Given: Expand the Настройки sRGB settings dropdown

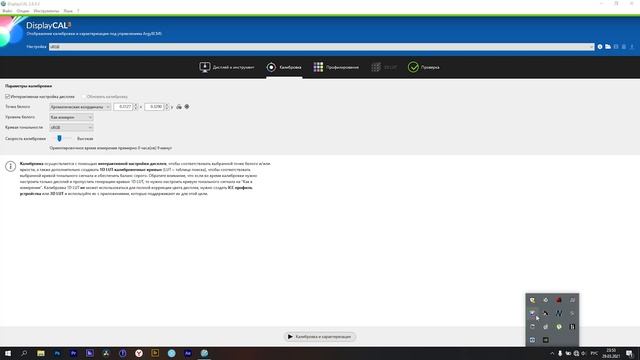Looking at the screenshot, I should [x=321, y=47].
